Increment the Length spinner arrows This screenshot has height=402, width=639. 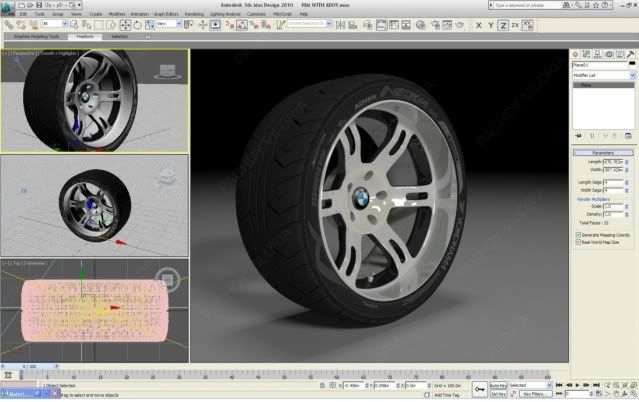point(627,161)
